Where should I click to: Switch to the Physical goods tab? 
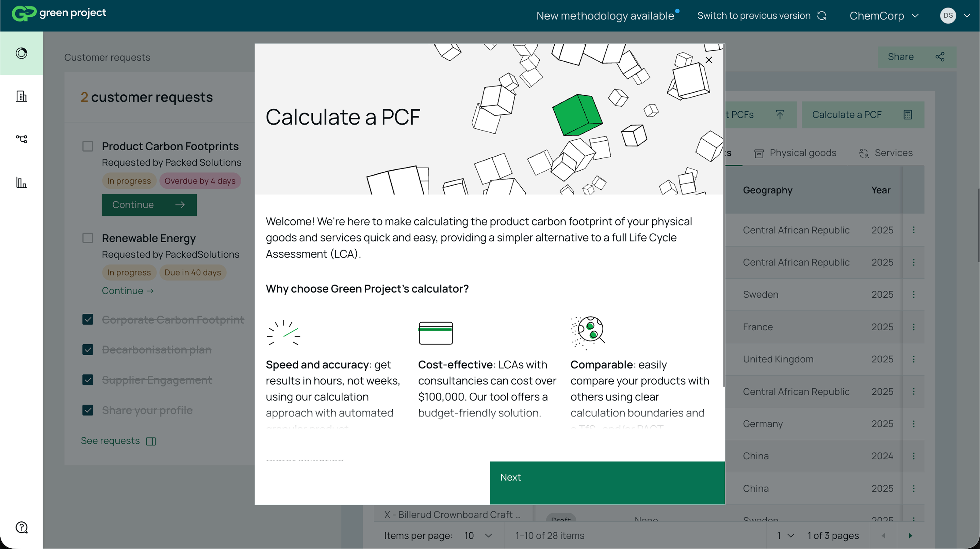click(795, 153)
